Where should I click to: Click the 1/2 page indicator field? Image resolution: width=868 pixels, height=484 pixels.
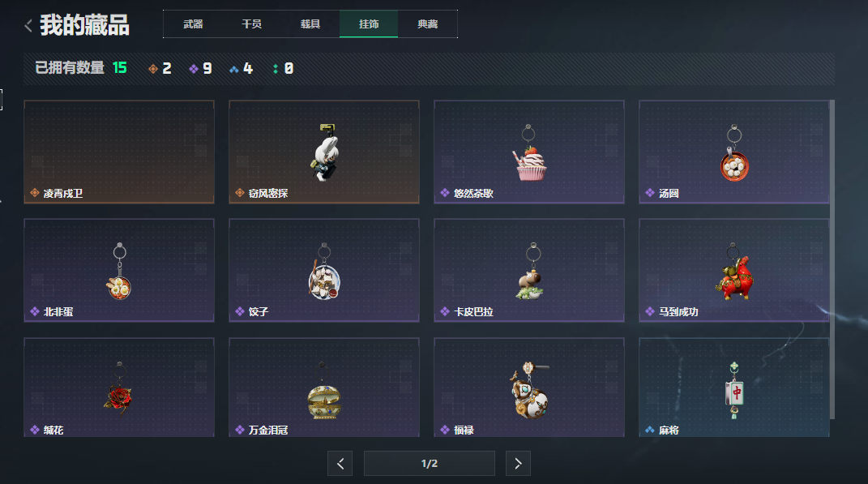pyautogui.click(x=429, y=464)
